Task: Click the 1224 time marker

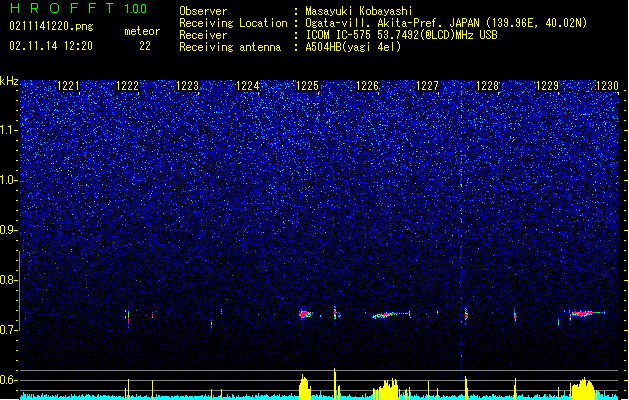Action: 248,86
